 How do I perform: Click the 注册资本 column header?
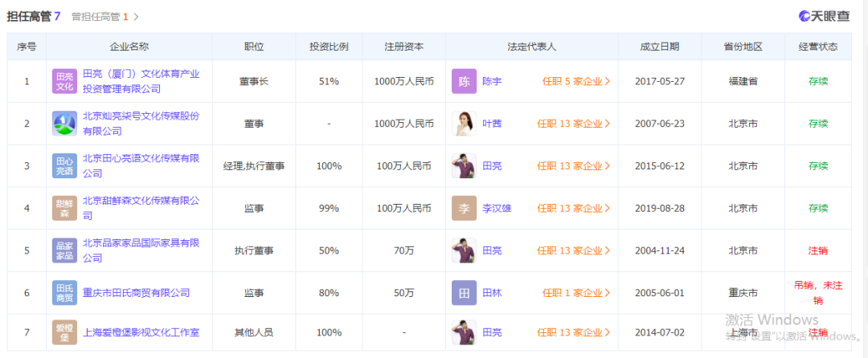coord(404,47)
